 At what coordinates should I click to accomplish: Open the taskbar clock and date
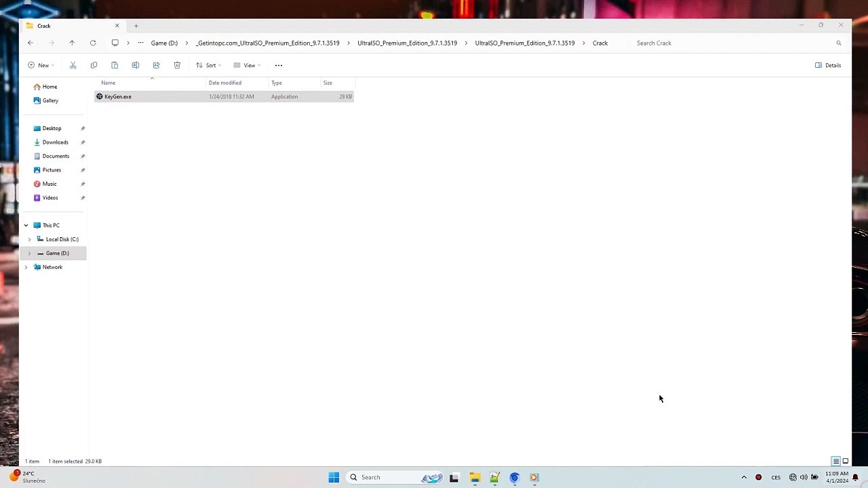(x=837, y=477)
